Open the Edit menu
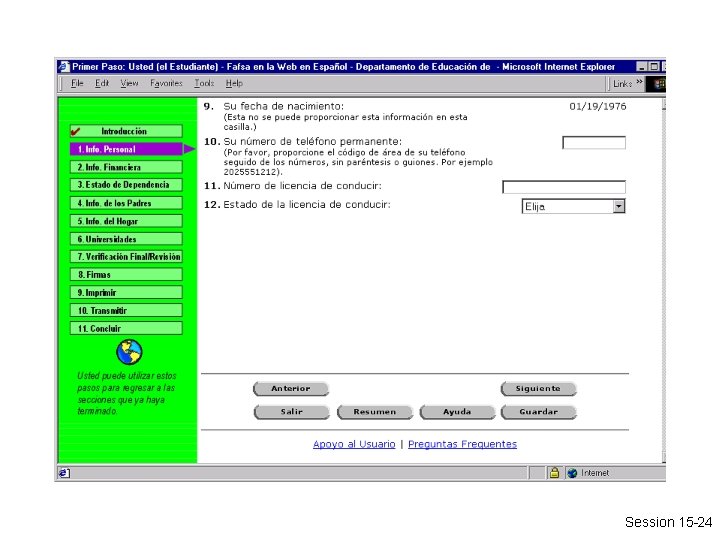This screenshot has height=540, width=720. click(x=101, y=84)
